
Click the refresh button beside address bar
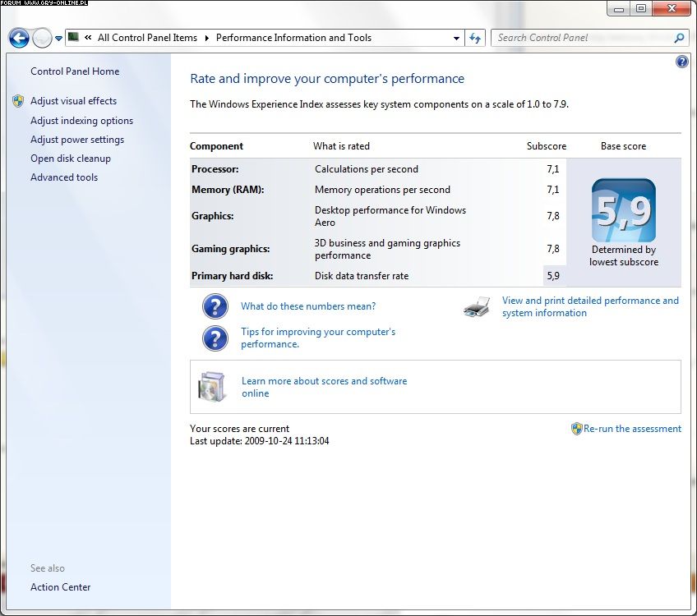click(475, 38)
